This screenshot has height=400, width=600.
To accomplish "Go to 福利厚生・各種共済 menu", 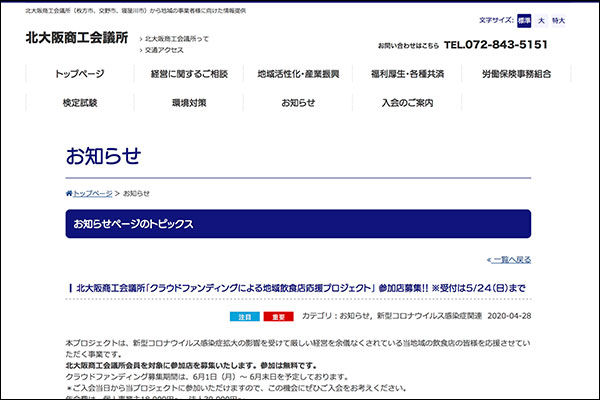I will (406, 74).
